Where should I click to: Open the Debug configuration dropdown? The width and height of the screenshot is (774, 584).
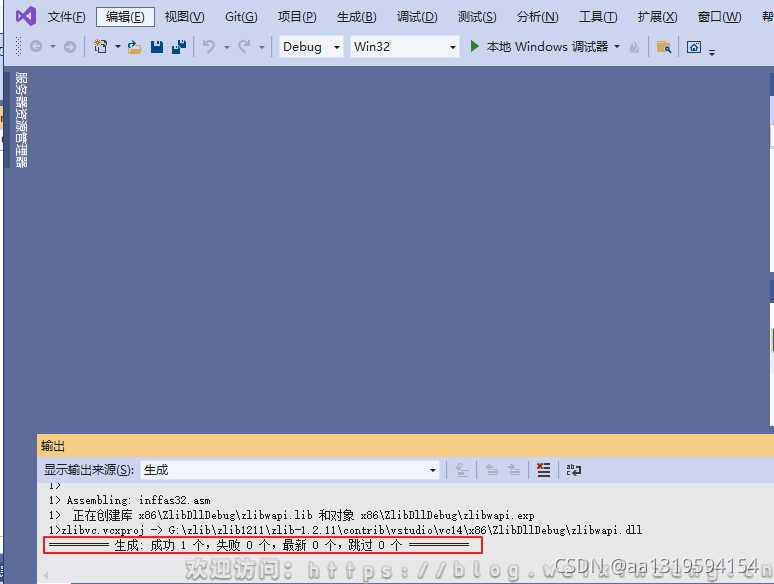pyautogui.click(x=311, y=47)
